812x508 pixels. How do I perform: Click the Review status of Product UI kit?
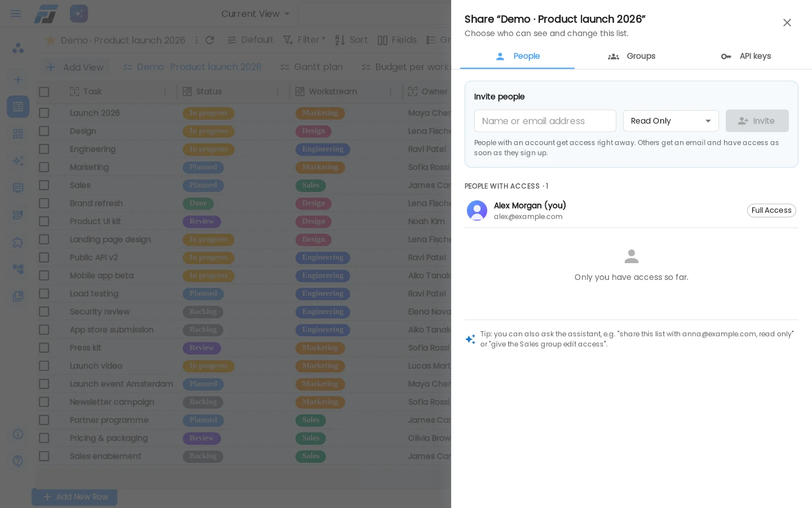(201, 221)
